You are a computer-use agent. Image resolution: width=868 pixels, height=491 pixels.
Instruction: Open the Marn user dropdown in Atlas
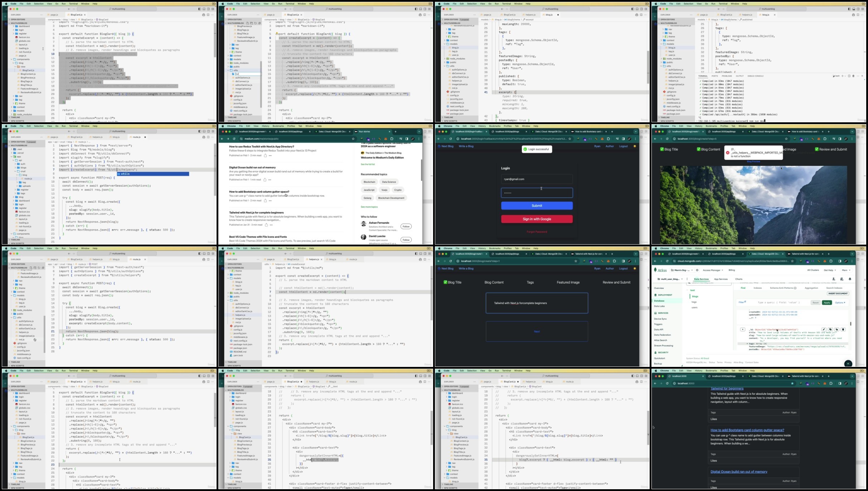[847, 270]
